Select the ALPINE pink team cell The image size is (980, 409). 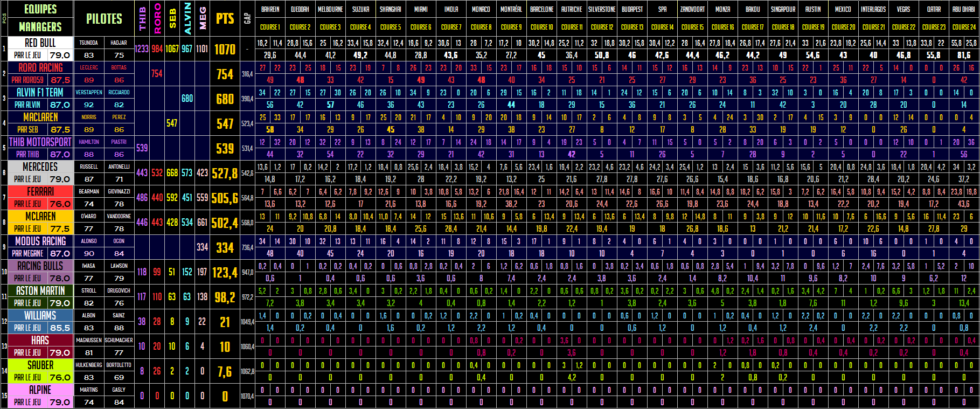coord(40,390)
